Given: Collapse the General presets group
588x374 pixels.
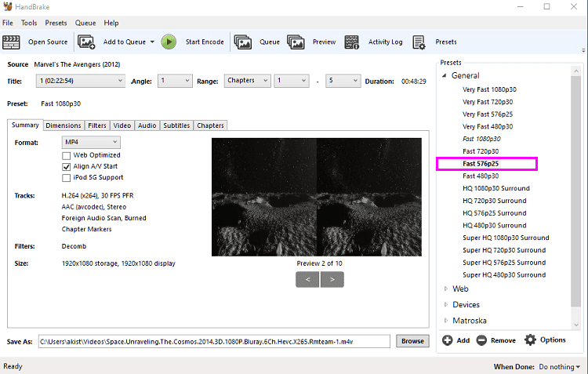Looking at the screenshot, I should point(445,75).
